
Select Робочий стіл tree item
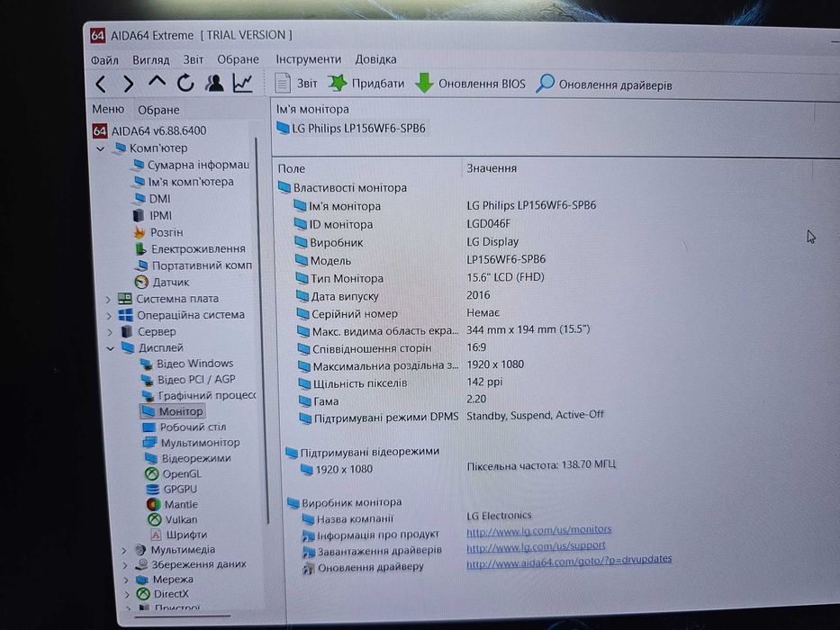(185, 427)
